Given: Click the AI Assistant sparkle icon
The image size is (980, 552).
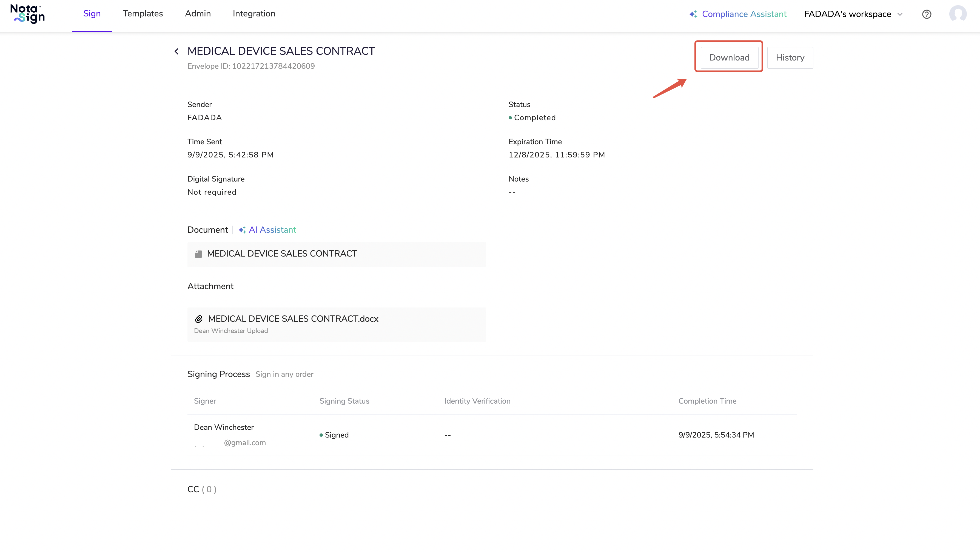Looking at the screenshot, I should pos(242,230).
